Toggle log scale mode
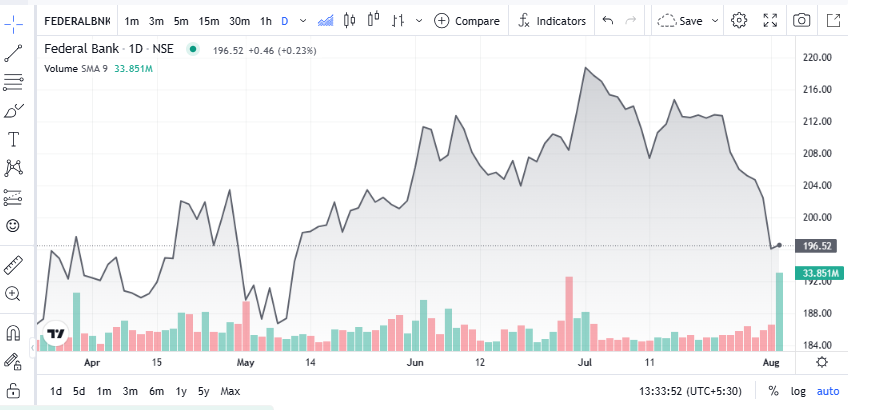The image size is (869, 410). coord(798,391)
